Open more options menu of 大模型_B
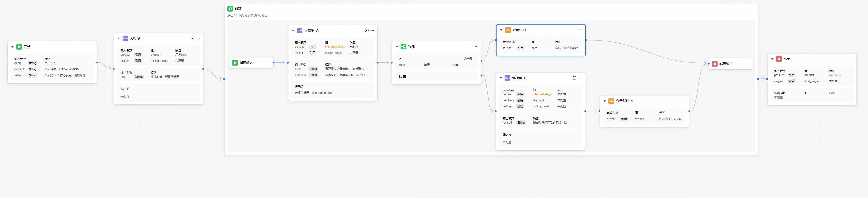 (x=580, y=78)
